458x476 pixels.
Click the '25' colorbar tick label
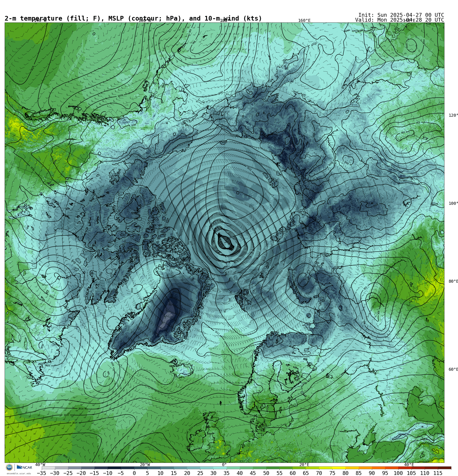(200, 473)
